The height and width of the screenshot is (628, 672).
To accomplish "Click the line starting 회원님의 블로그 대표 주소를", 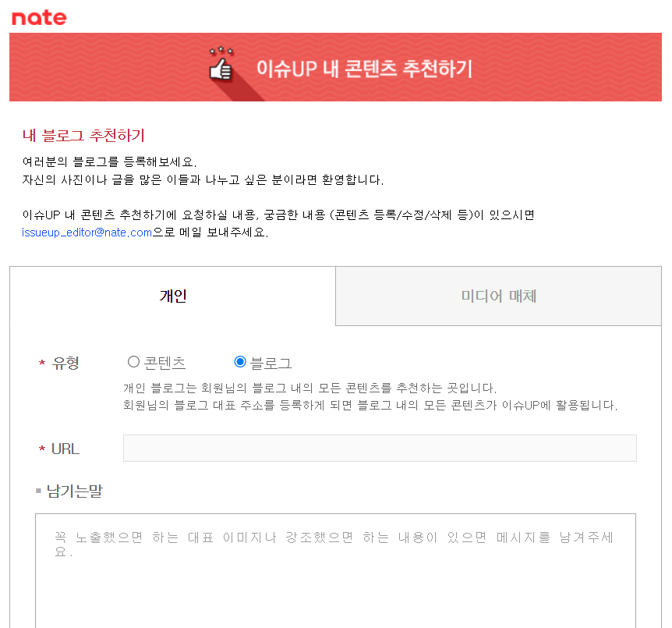I will (x=370, y=406).
